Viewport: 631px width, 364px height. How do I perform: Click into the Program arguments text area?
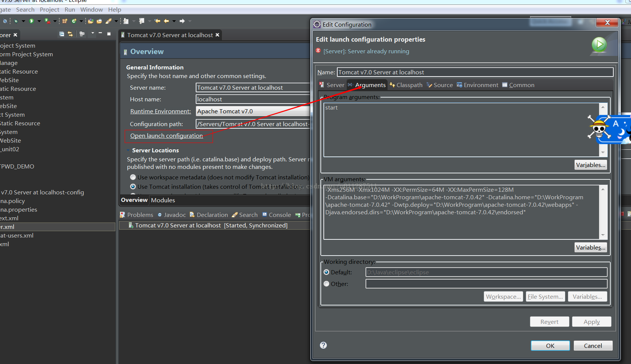click(461, 129)
